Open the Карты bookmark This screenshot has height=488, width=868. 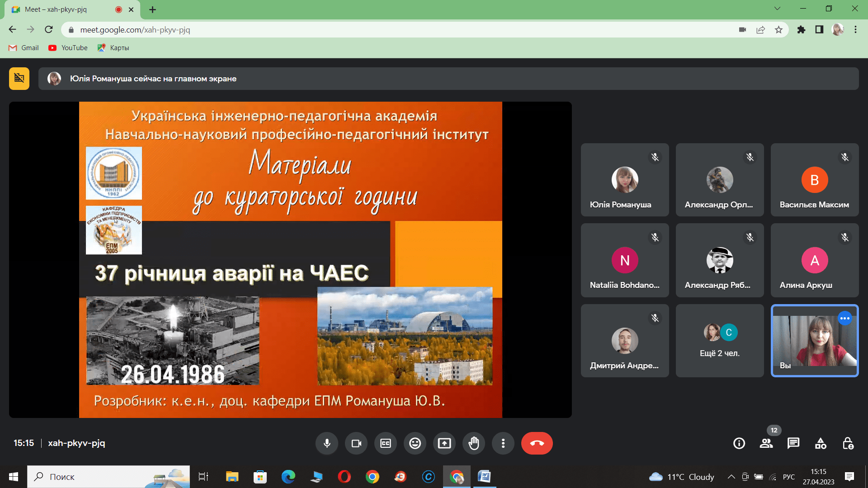pos(113,48)
